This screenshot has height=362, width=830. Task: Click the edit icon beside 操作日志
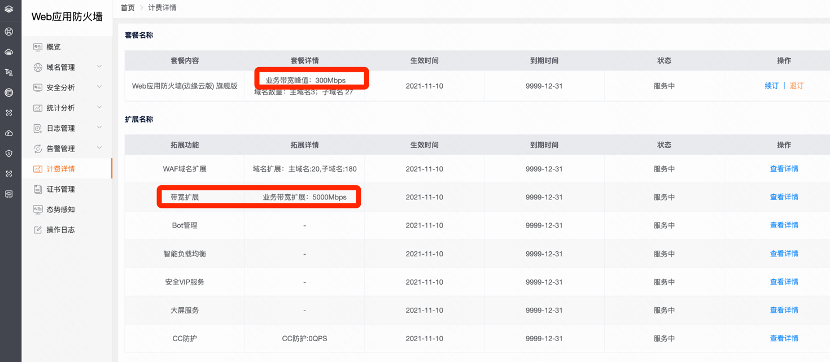37,230
